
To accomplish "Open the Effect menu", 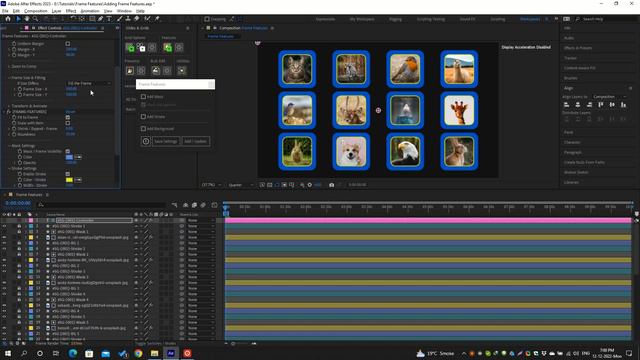I will [71, 11].
